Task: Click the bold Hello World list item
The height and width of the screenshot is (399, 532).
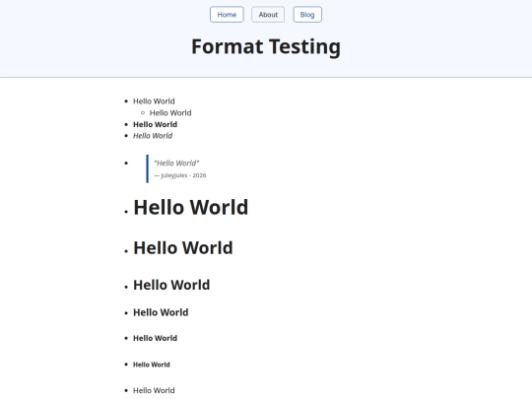Action: point(155,124)
